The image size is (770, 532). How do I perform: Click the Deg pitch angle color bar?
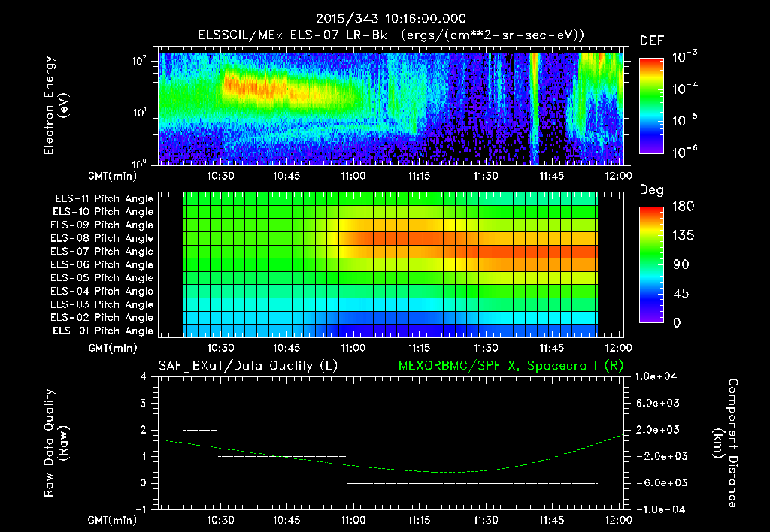coord(651,264)
